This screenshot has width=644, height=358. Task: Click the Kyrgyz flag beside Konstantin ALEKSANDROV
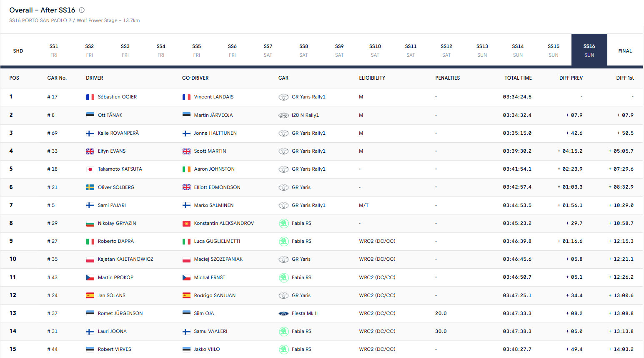pyautogui.click(x=186, y=224)
